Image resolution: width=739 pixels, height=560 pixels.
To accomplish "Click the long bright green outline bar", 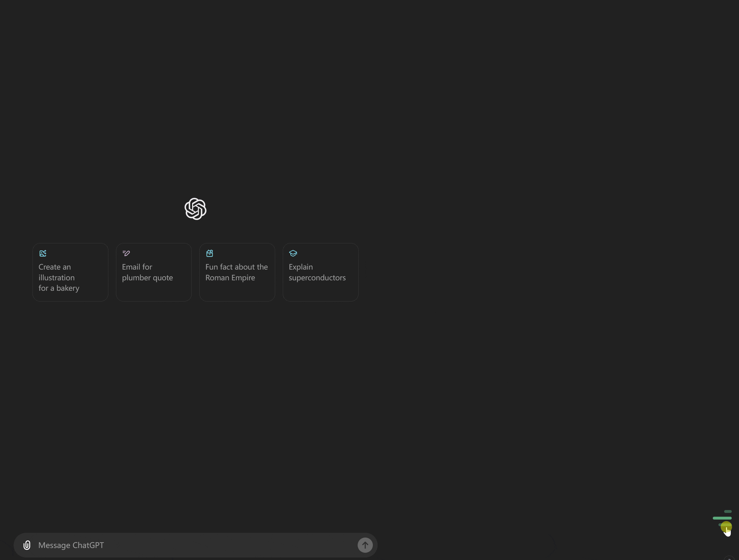I will coord(722,518).
